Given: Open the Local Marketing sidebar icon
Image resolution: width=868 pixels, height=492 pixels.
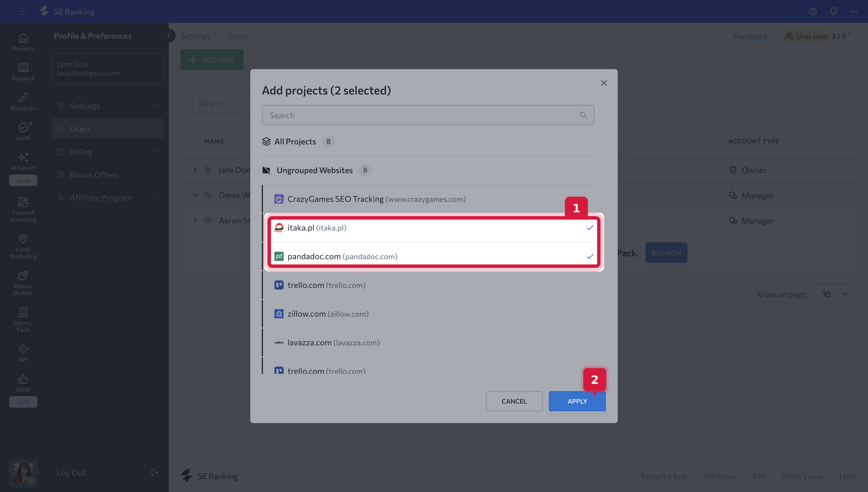Looking at the screenshot, I should pyautogui.click(x=23, y=246).
